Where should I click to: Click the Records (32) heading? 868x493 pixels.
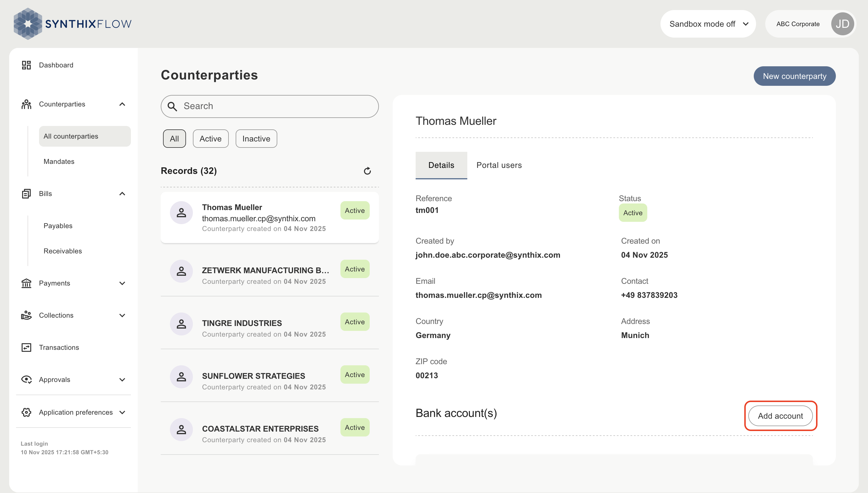click(x=189, y=171)
